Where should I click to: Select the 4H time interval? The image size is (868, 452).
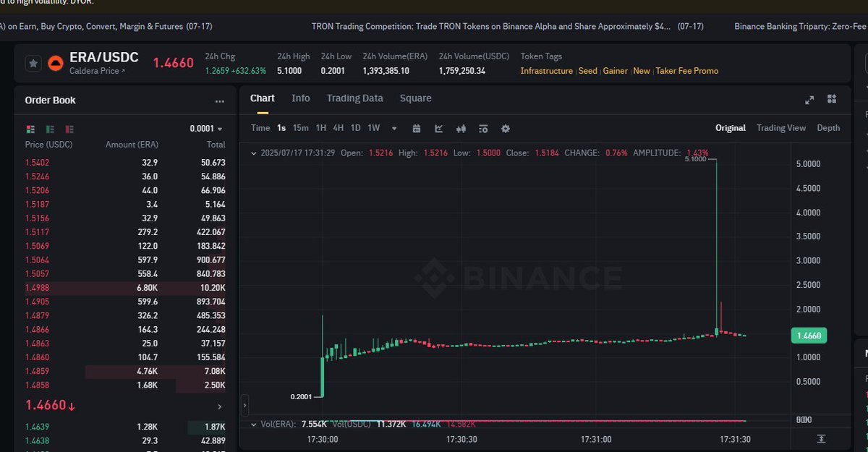[x=339, y=128]
